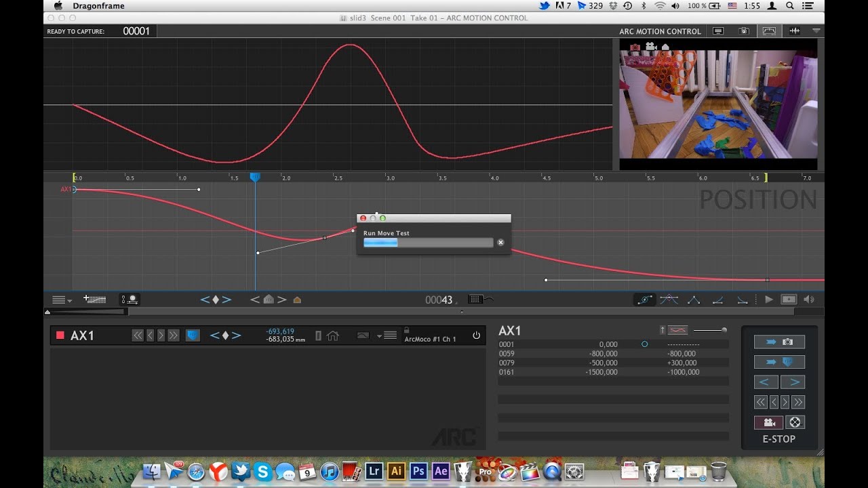Switch to the motion control workspace icon
The image size is (868, 488).
pyautogui.click(x=769, y=31)
